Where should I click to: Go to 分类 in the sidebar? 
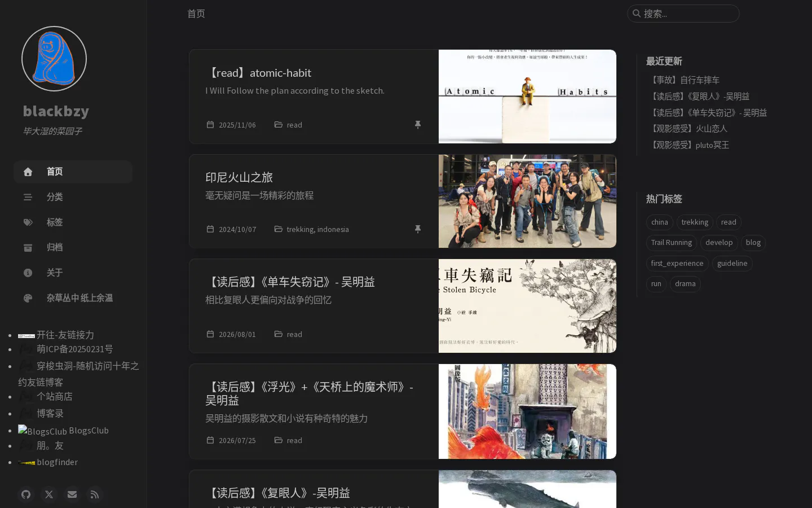click(73, 197)
